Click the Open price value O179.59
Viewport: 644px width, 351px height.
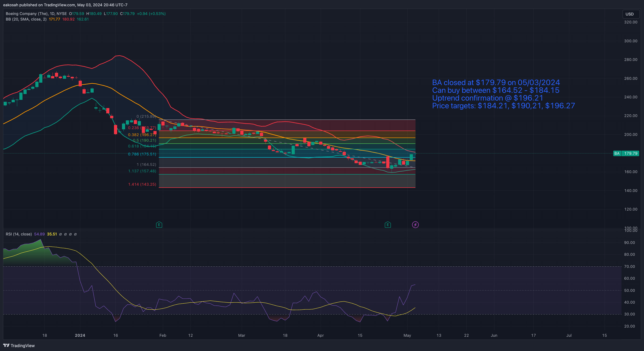pos(76,14)
